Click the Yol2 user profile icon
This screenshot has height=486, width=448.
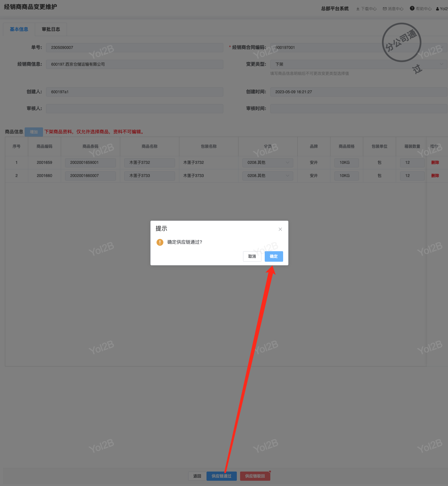[437, 9]
